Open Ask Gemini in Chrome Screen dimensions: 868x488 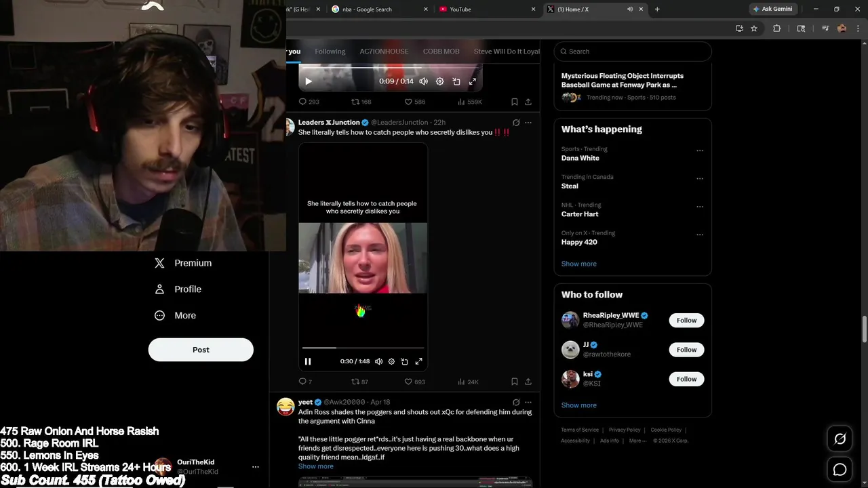click(x=772, y=9)
